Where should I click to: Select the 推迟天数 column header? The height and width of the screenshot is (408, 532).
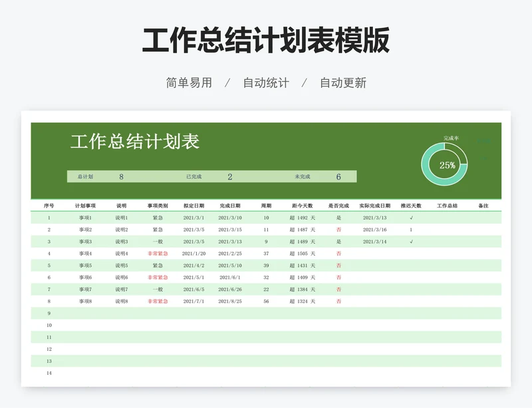click(x=411, y=206)
